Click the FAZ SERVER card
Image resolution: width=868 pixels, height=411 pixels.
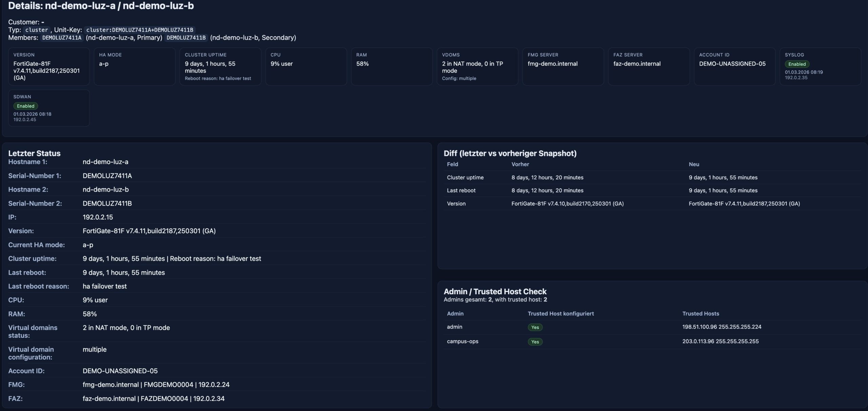[648, 66]
